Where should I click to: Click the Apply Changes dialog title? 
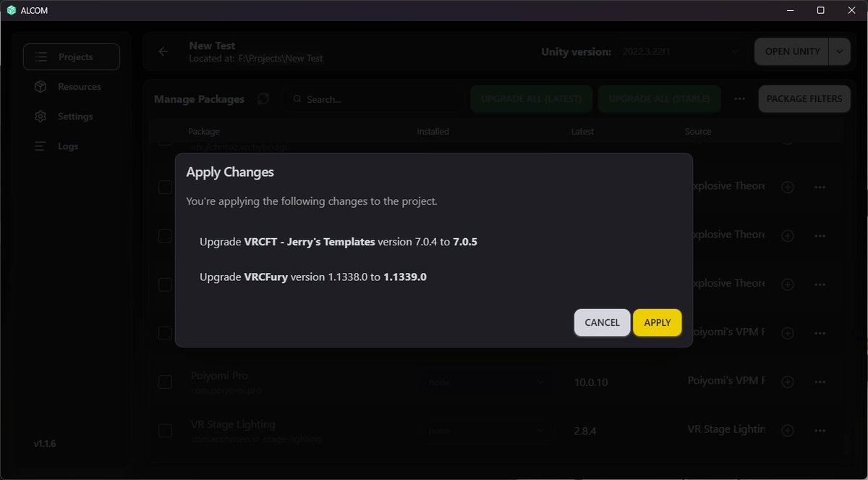(x=230, y=172)
